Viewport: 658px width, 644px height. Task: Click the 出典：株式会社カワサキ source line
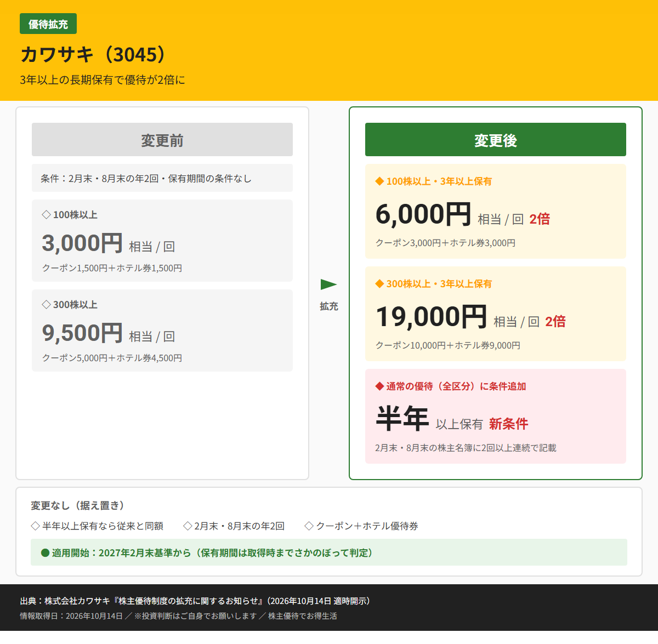[197, 601]
